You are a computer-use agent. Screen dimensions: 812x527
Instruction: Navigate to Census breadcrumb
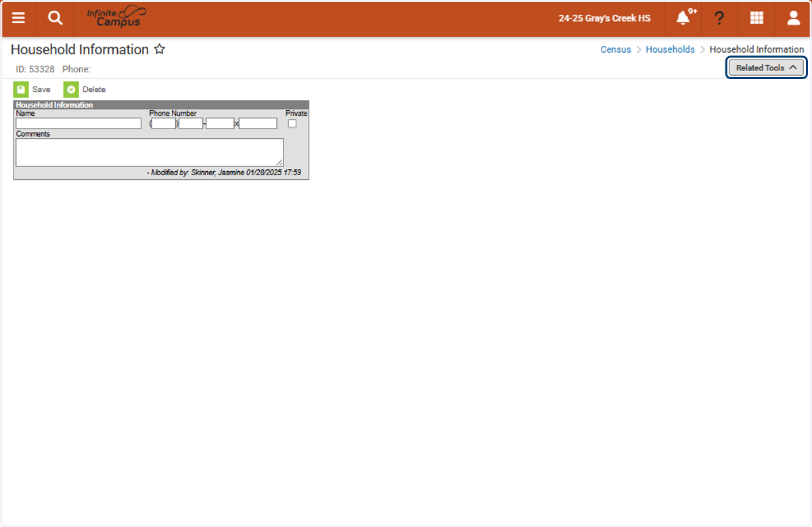[616, 49]
